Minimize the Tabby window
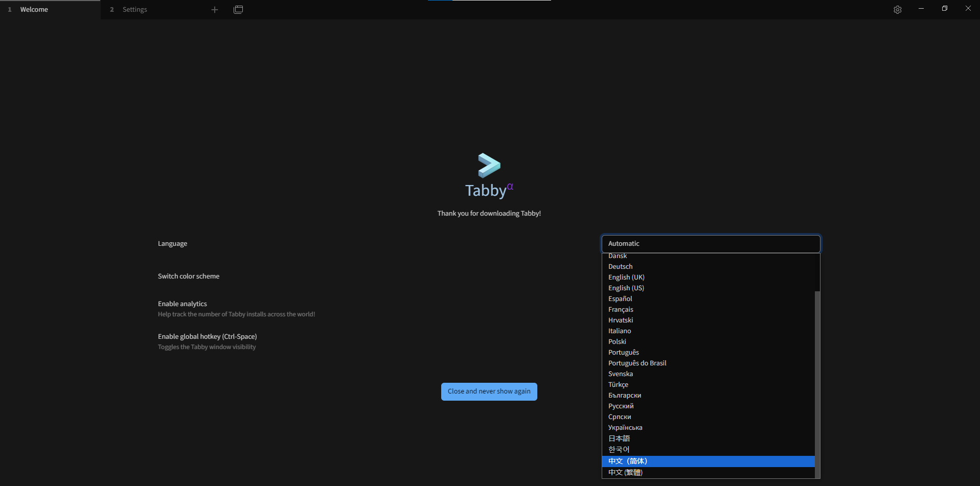Viewport: 980px width, 486px height. coord(921,9)
